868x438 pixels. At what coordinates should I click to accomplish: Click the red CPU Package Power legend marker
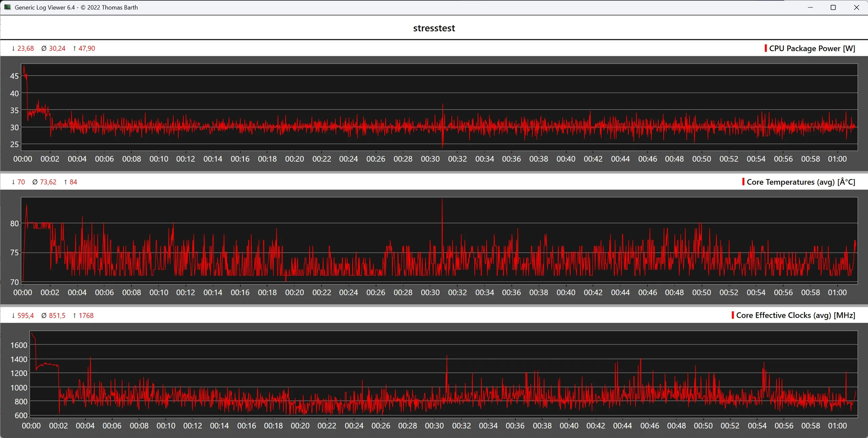766,48
